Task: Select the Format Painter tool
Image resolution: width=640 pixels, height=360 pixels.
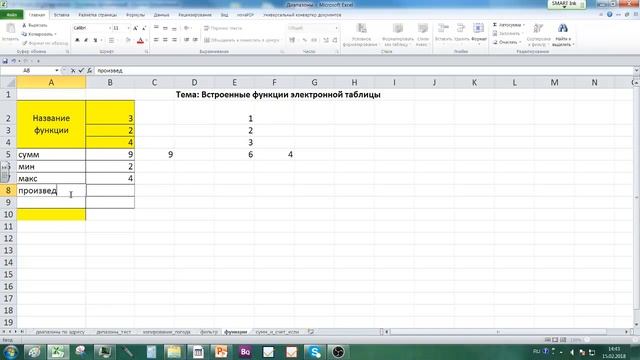Action: tap(45, 43)
